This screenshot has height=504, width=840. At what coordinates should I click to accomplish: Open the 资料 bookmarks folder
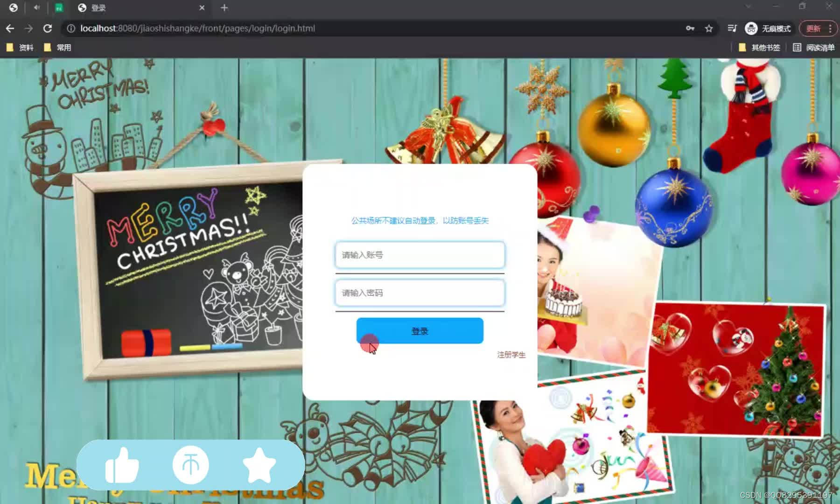(x=20, y=48)
